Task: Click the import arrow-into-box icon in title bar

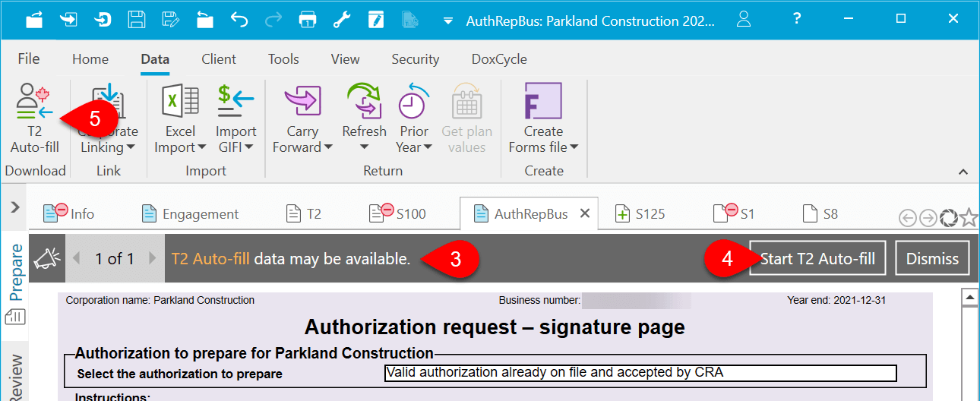Action: click(x=68, y=20)
